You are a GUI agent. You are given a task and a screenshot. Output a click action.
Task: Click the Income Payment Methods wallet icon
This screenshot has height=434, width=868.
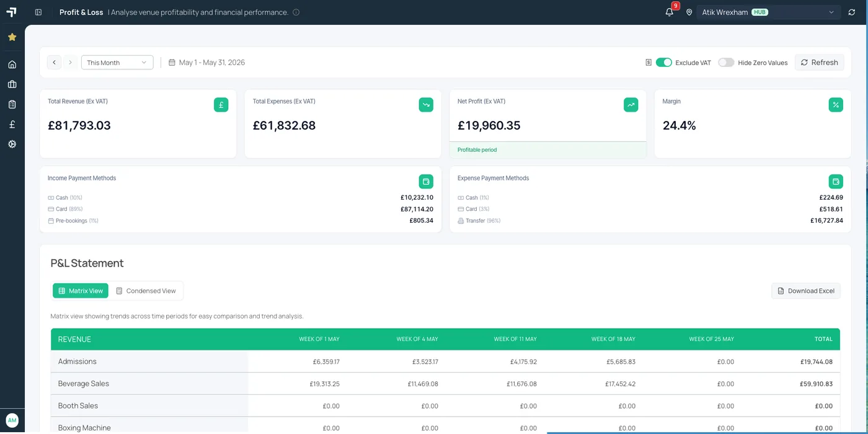point(426,182)
